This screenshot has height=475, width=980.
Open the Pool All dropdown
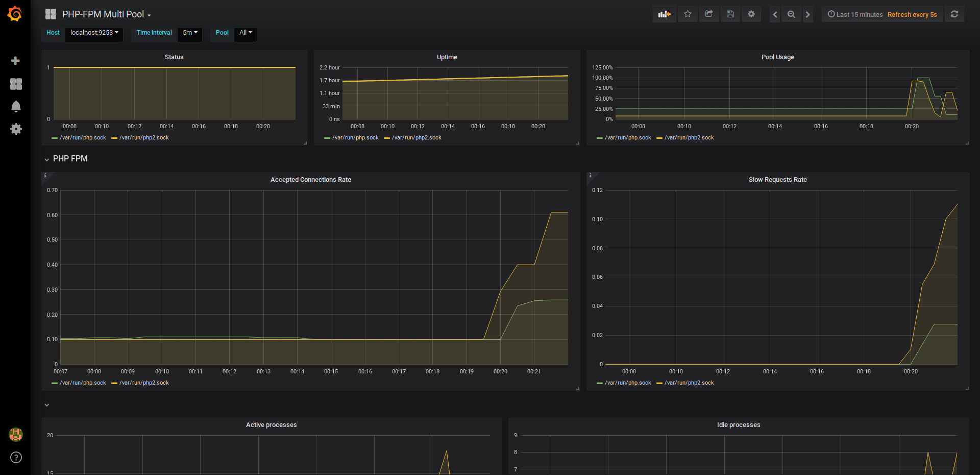click(x=246, y=33)
